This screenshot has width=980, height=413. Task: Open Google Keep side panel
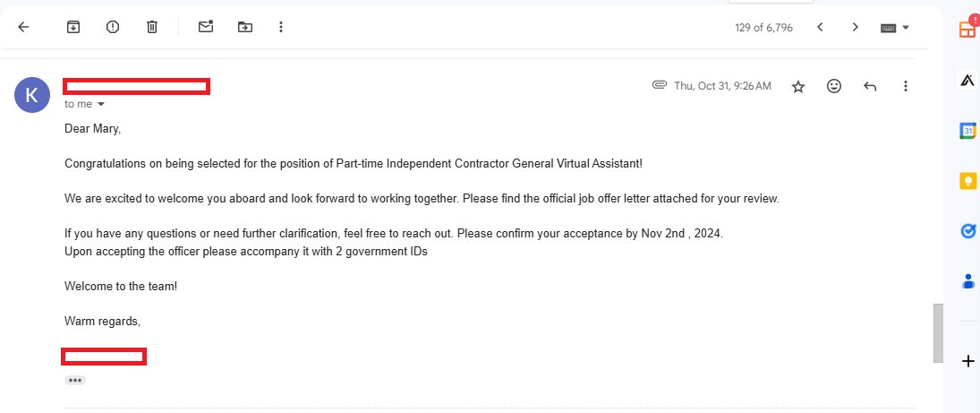click(x=967, y=181)
